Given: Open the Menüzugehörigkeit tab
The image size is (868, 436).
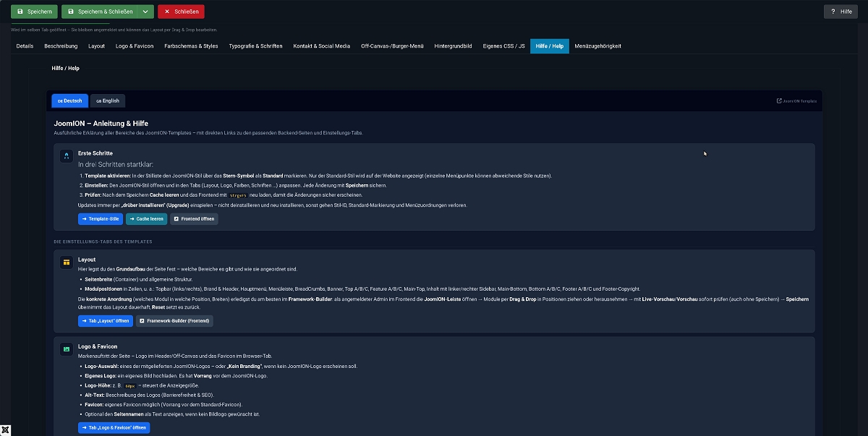Looking at the screenshot, I should [x=597, y=46].
